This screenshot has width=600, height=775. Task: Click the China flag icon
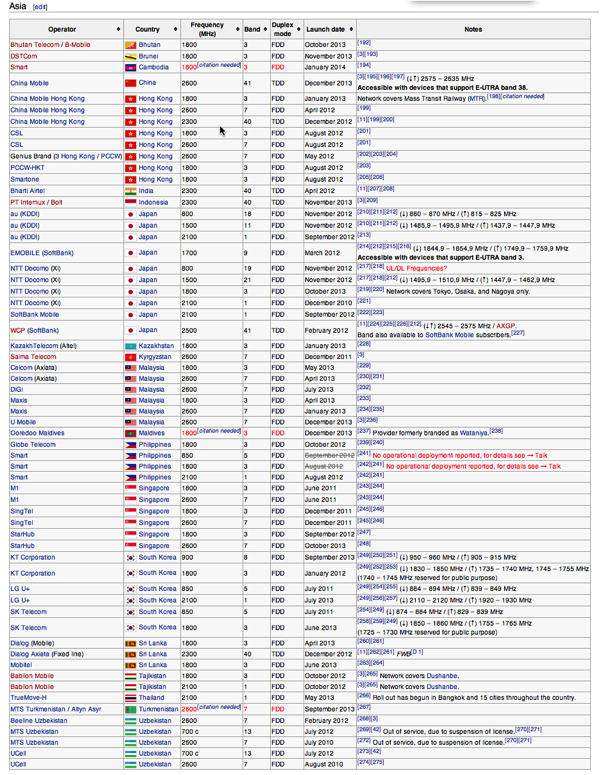[x=130, y=83]
